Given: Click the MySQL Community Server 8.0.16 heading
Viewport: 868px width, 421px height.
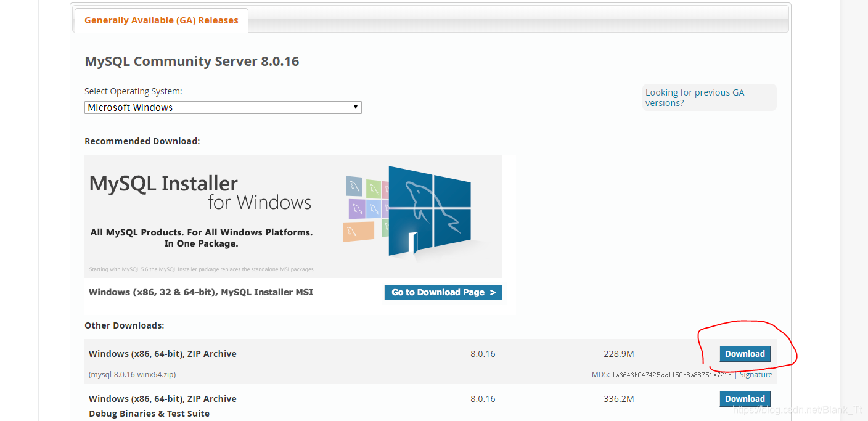Looking at the screenshot, I should point(192,62).
